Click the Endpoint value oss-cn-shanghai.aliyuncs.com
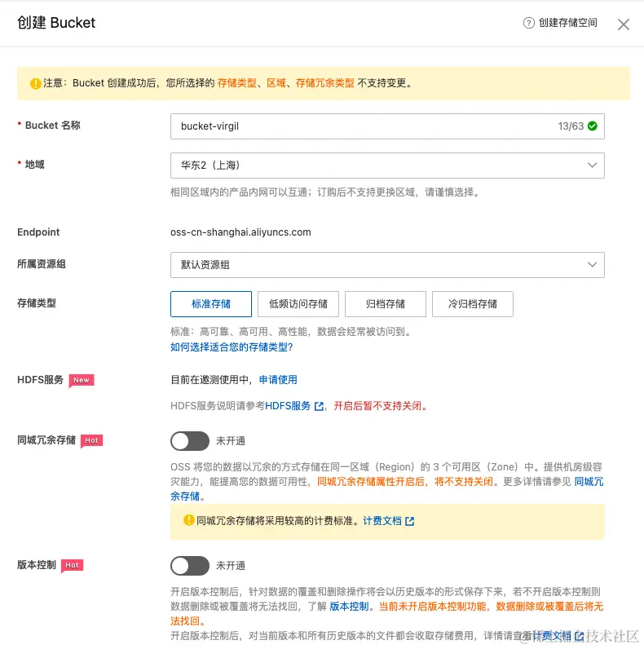644x649 pixels. (x=240, y=232)
